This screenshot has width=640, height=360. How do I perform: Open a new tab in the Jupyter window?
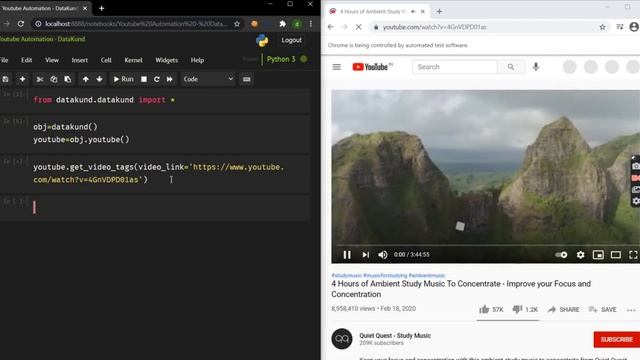101,8
